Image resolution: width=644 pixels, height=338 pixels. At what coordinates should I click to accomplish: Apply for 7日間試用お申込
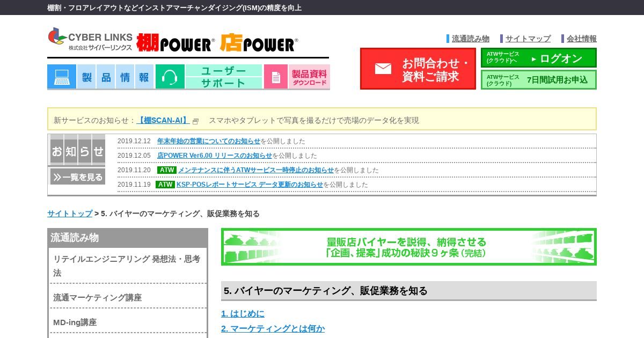click(x=539, y=80)
